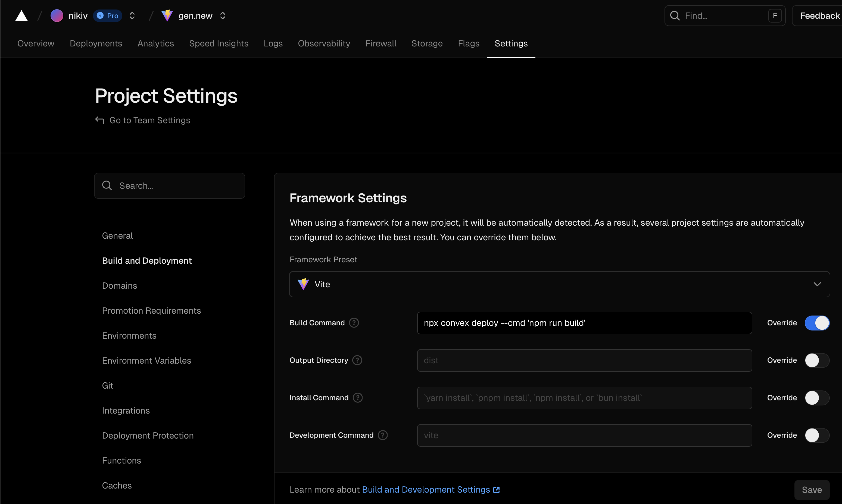
Task: Click the gen.new Vite project icon
Action: (x=167, y=16)
